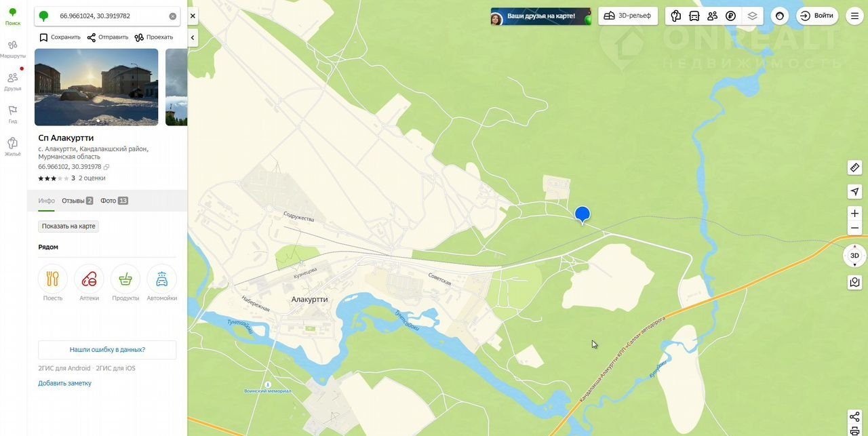
Task: Toggle friends on map layer icon
Action: click(712, 16)
